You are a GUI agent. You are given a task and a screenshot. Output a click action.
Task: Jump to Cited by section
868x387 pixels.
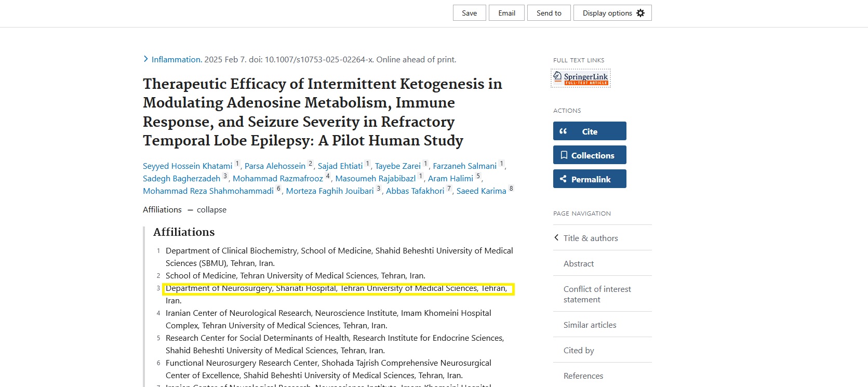click(x=578, y=350)
